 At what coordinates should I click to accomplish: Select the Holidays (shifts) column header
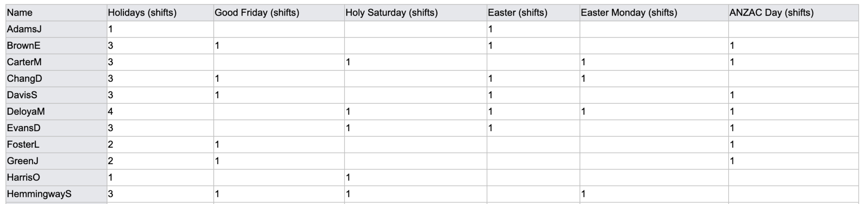click(160, 13)
